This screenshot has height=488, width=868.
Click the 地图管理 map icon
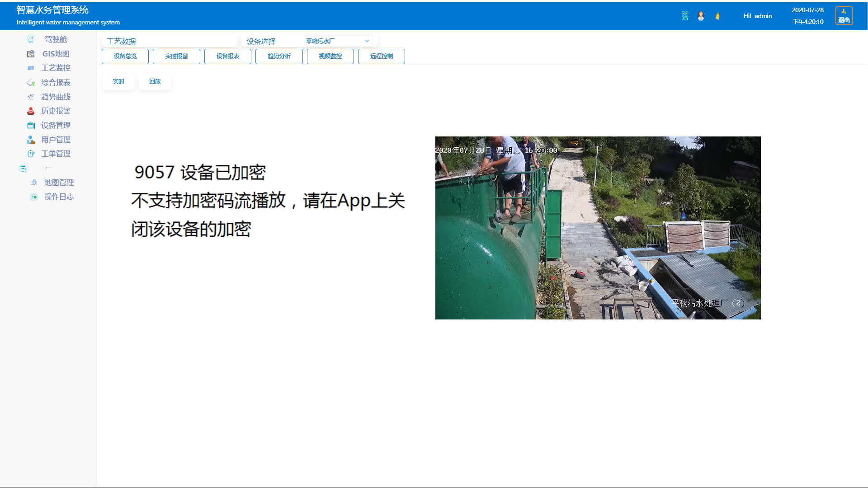[34, 183]
